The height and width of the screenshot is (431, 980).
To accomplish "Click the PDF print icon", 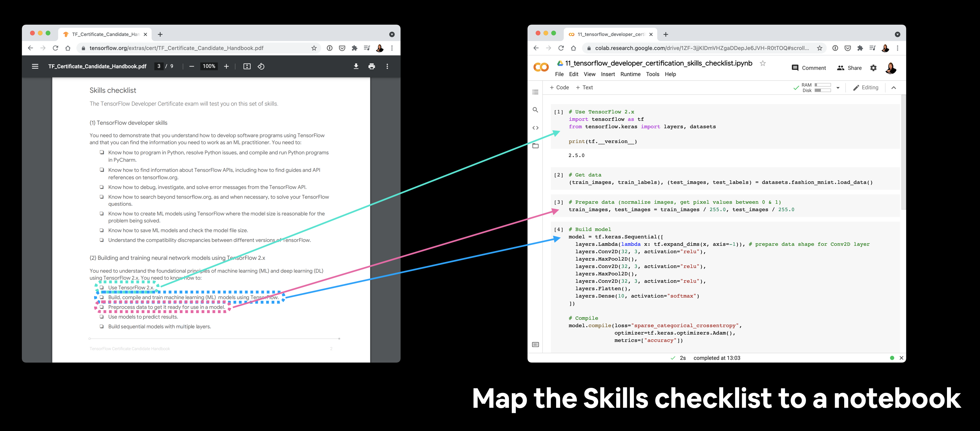I will coord(371,66).
